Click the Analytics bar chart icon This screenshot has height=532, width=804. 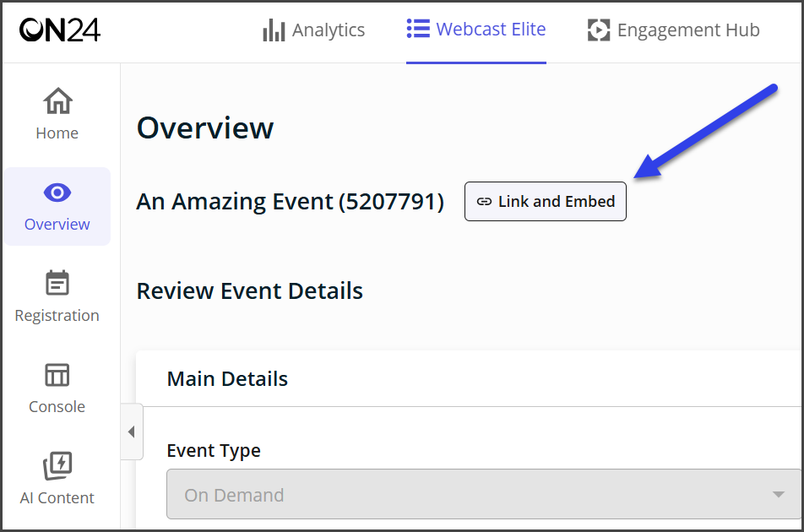tap(274, 30)
